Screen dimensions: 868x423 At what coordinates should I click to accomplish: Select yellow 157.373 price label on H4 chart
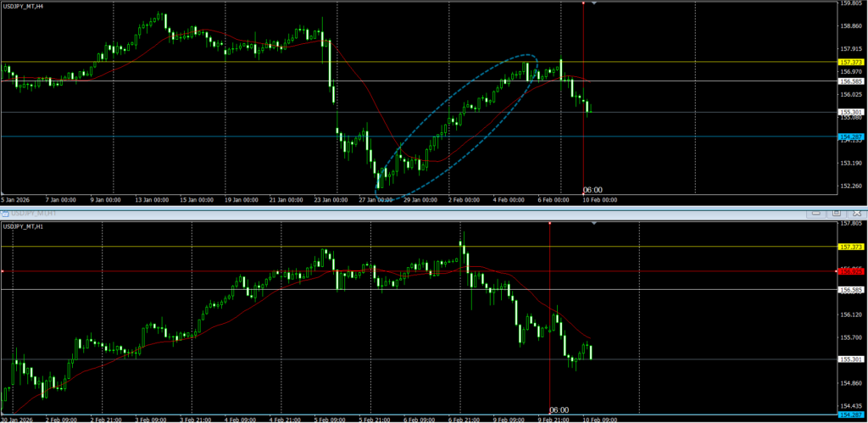850,63
